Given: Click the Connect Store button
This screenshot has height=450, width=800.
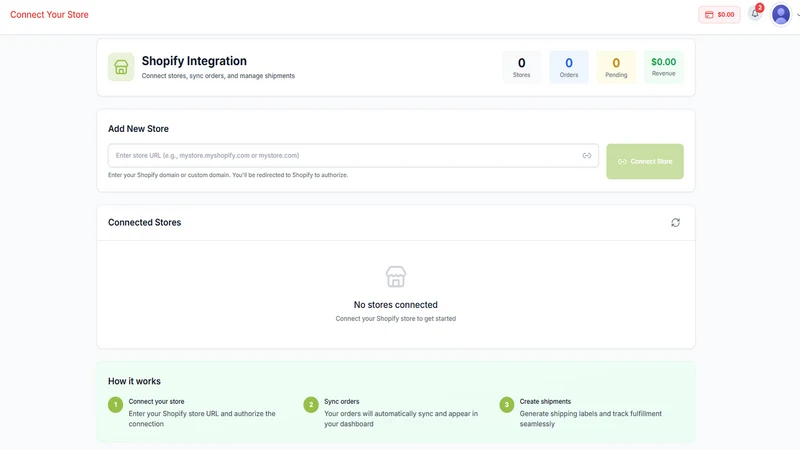Looking at the screenshot, I should click(645, 161).
